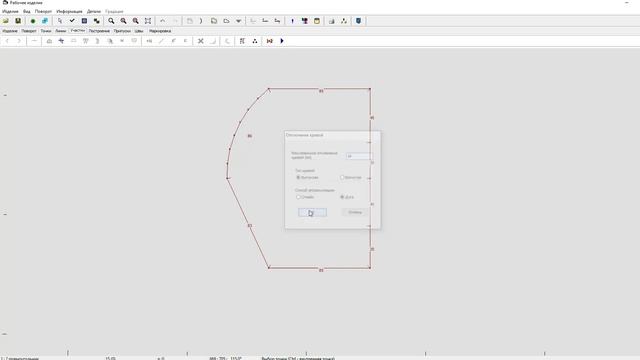Click the three-dot triangle icon in lower toolbar
This screenshot has height=360, width=640.
pyautogui.click(x=255, y=41)
